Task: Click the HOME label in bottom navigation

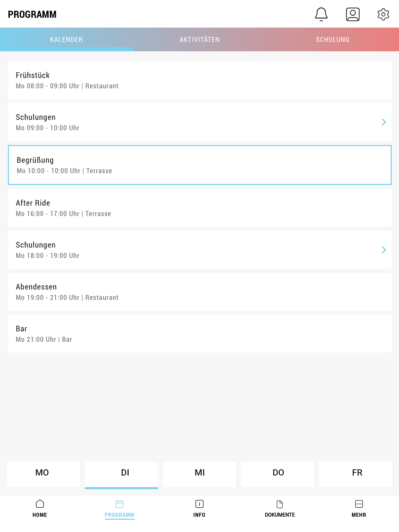Action: [40, 515]
